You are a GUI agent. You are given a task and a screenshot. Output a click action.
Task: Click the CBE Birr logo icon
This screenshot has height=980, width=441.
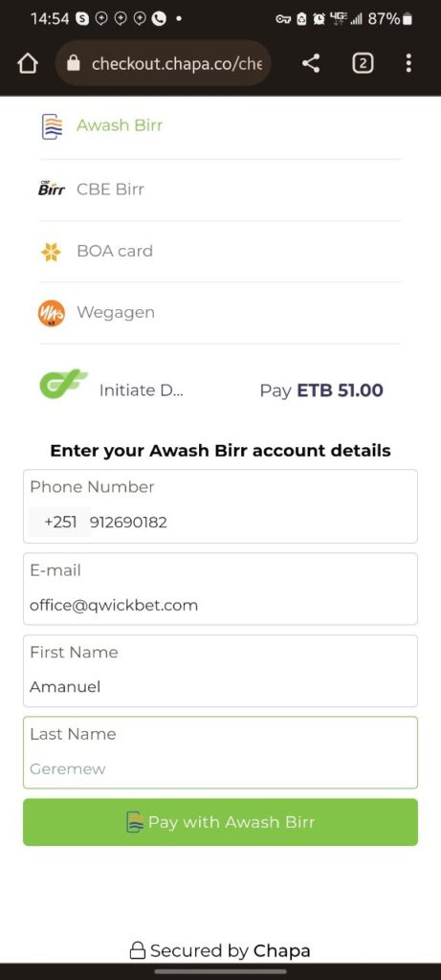tap(52, 189)
